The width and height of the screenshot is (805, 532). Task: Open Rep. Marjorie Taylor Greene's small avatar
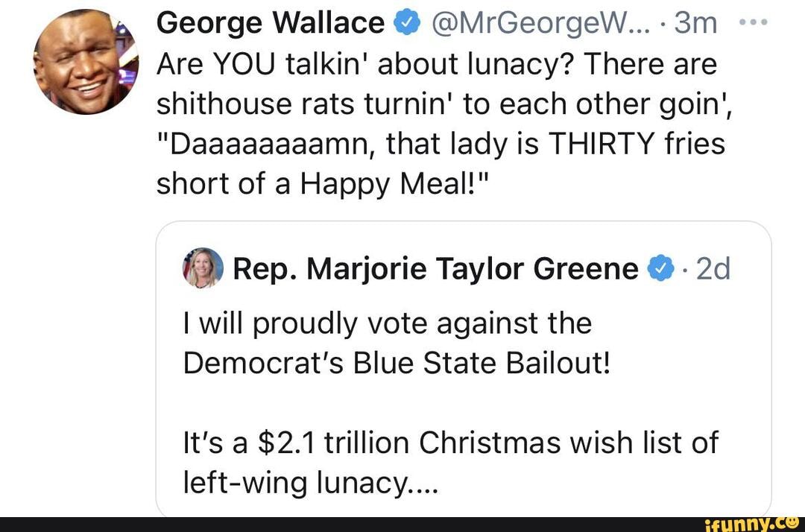[x=202, y=268]
